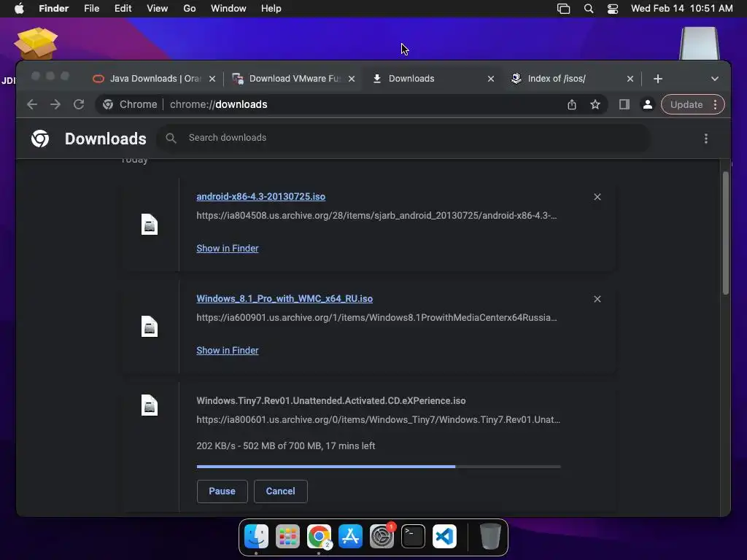Click the archive.org URL for android-x86
The height and width of the screenshot is (560, 747).
point(376,216)
